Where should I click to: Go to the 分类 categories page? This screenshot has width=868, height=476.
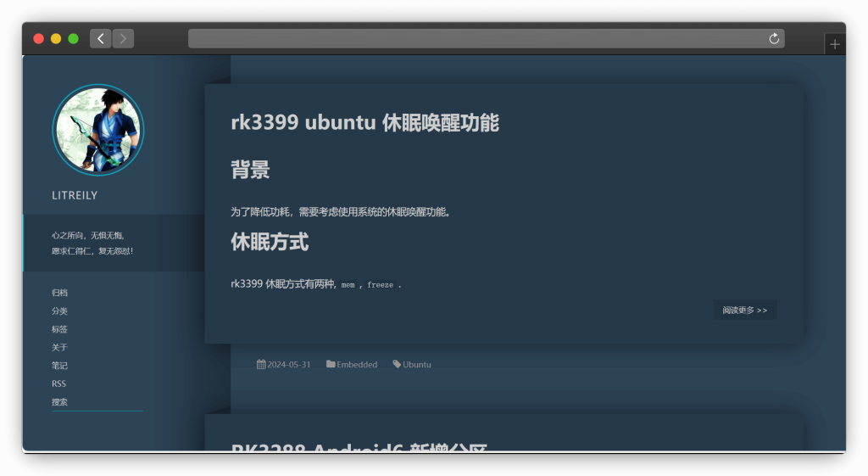point(59,311)
